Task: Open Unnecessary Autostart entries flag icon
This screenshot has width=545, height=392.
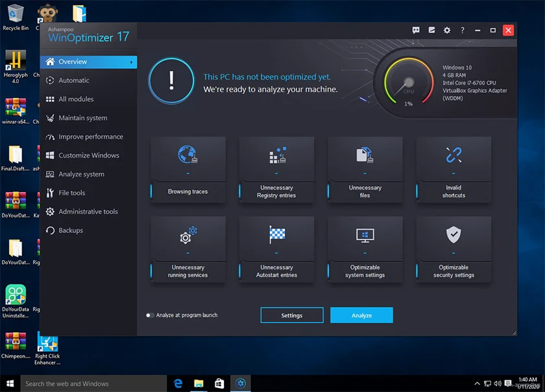Action: click(276, 234)
